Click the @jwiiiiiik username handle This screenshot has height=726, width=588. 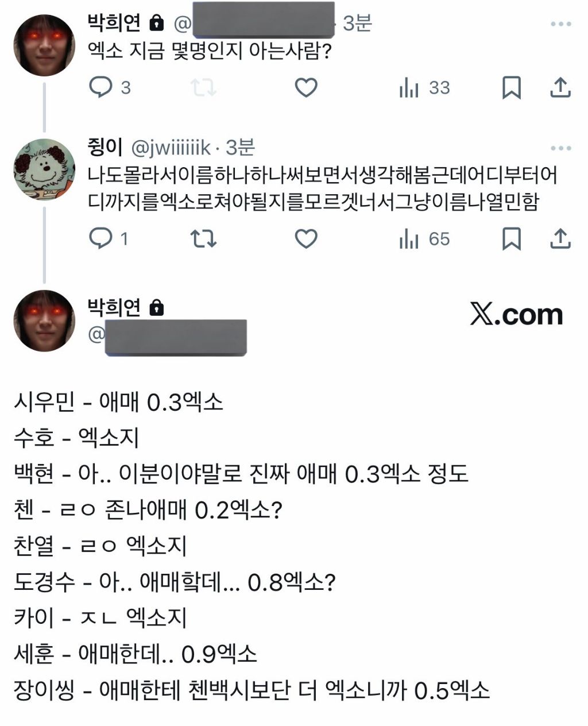pos(171,148)
